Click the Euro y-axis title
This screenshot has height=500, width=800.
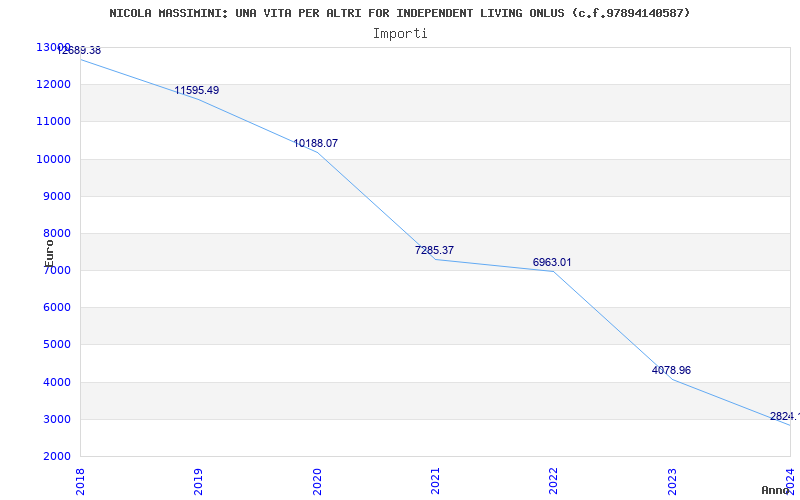(x=49, y=254)
